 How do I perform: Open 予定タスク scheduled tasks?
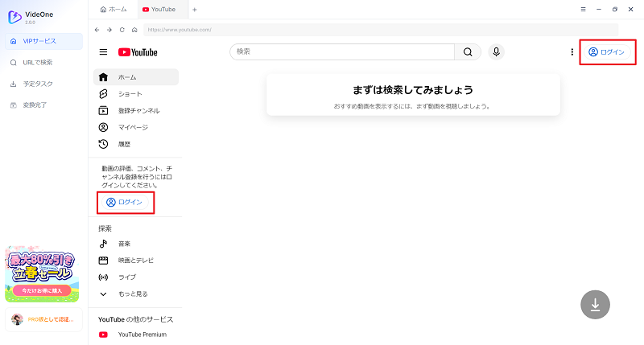44,84
